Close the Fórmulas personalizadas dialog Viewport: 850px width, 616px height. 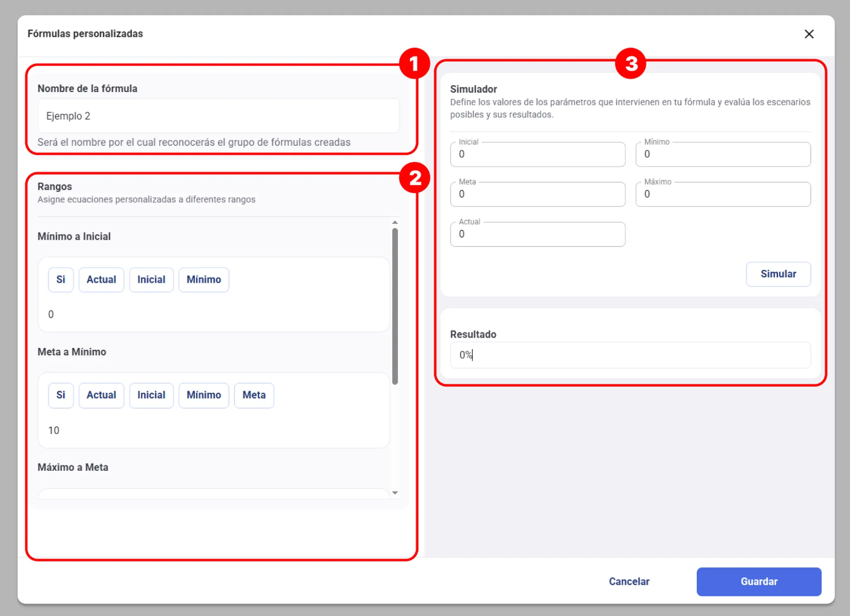[x=809, y=34]
